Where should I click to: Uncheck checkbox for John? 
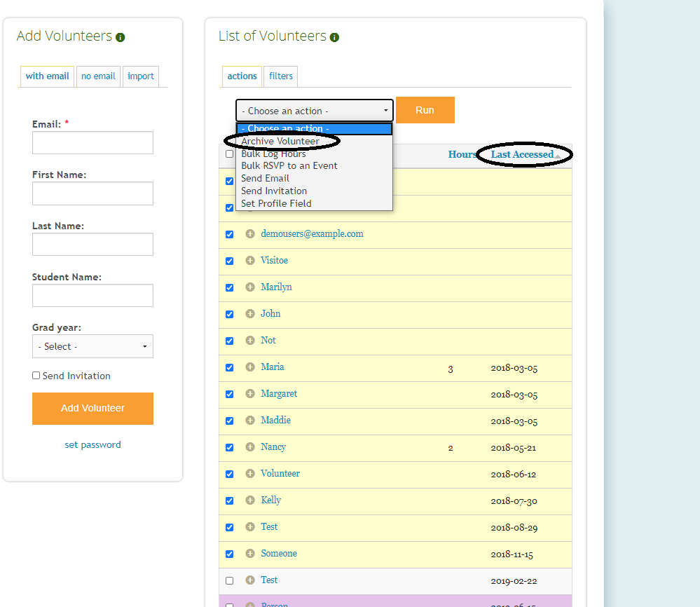[x=229, y=315]
